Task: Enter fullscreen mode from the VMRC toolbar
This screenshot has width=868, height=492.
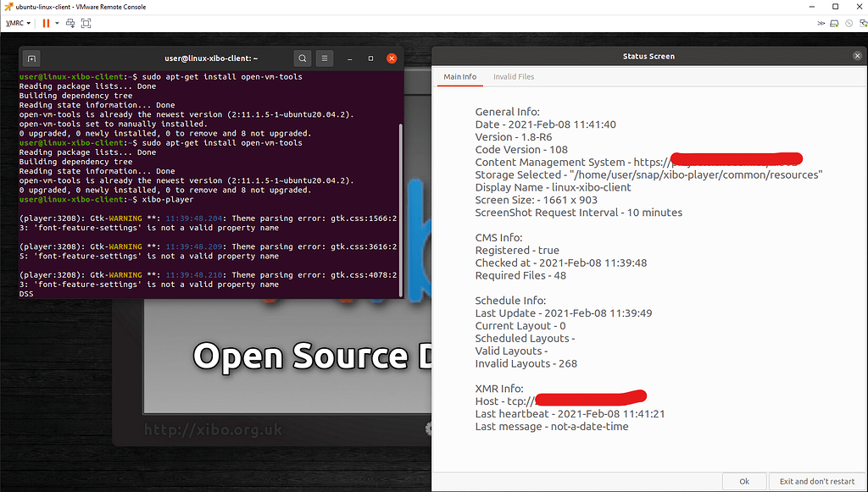Action: 86,23
